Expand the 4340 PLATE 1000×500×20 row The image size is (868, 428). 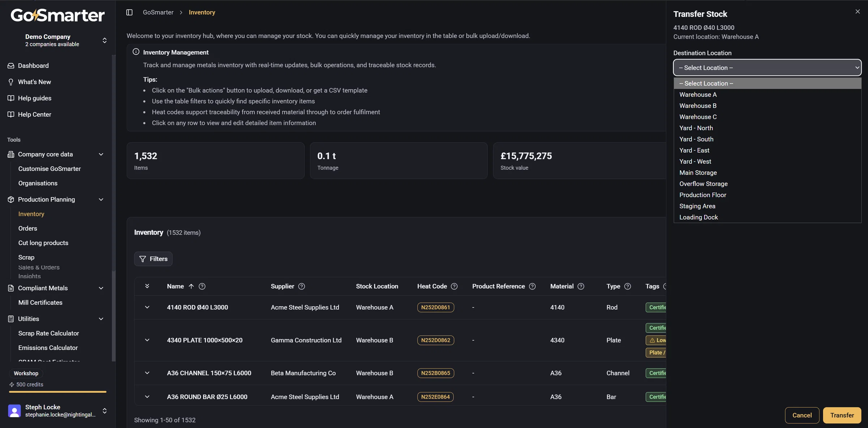pyautogui.click(x=147, y=340)
